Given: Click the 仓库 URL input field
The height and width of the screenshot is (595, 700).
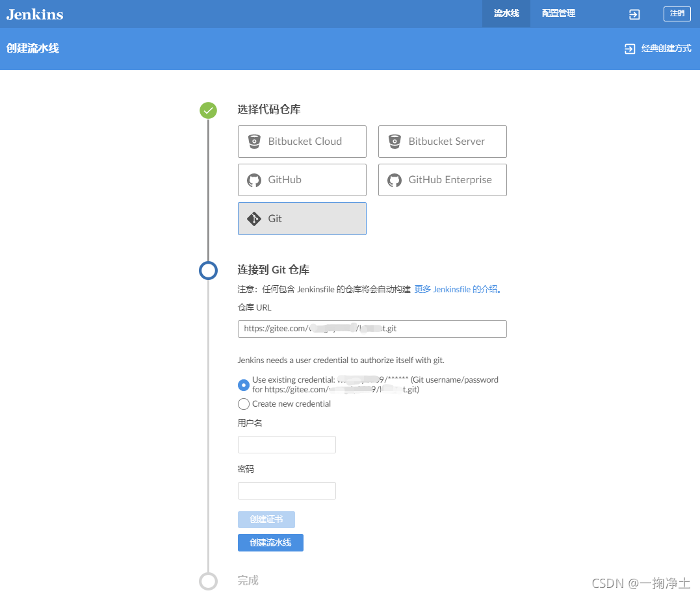Looking at the screenshot, I should click(x=372, y=329).
